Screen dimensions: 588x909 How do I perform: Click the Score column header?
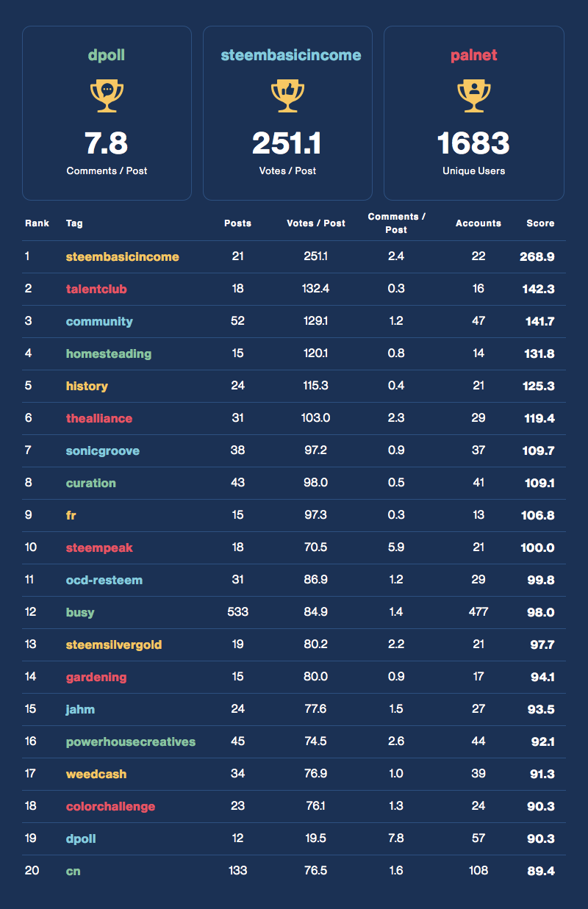point(540,223)
